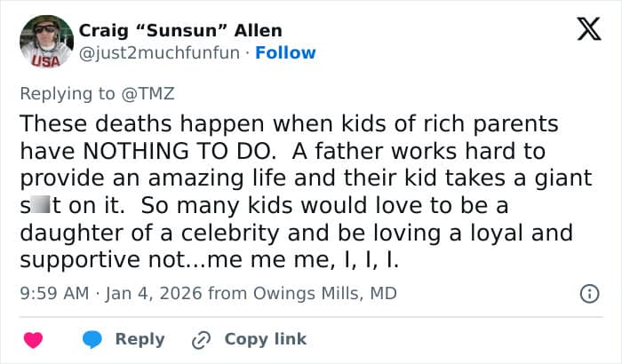Screen dimensions: 622x364
Task: Click the blue reply speech bubble icon
Action: point(92,340)
